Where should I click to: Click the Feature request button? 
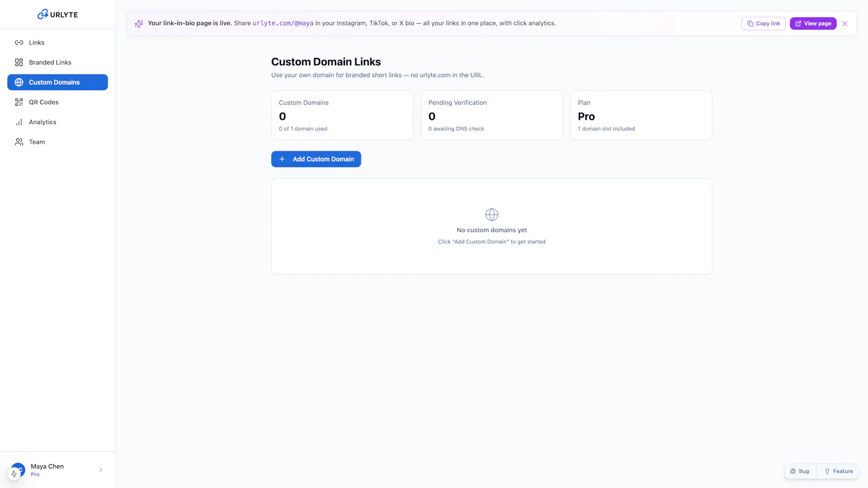(x=838, y=471)
